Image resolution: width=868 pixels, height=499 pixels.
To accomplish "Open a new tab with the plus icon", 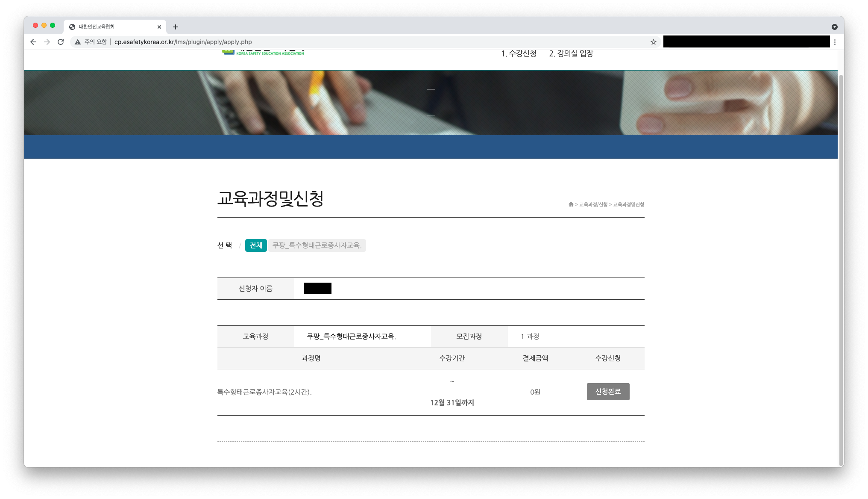I will (176, 27).
